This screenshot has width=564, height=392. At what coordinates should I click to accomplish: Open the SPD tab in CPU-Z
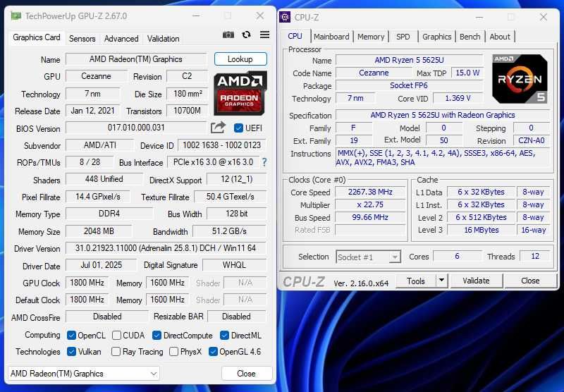click(403, 37)
